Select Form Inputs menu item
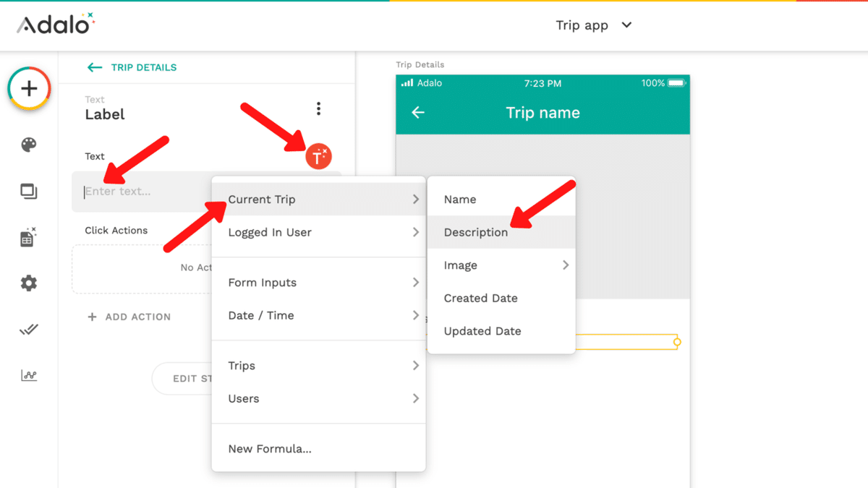This screenshot has width=868, height=488. pos(318,282)
